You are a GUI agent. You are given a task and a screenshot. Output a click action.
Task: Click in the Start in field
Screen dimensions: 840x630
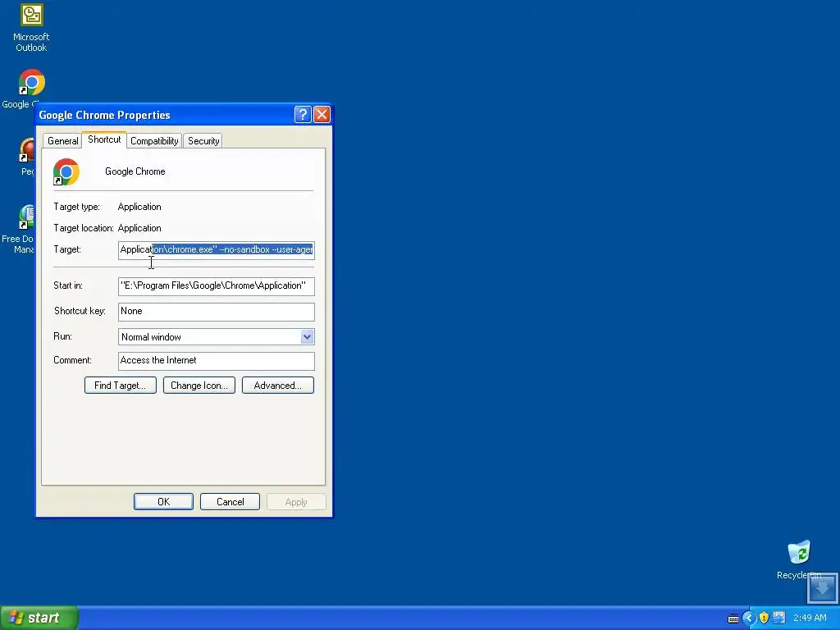click(x=217, y=286)
